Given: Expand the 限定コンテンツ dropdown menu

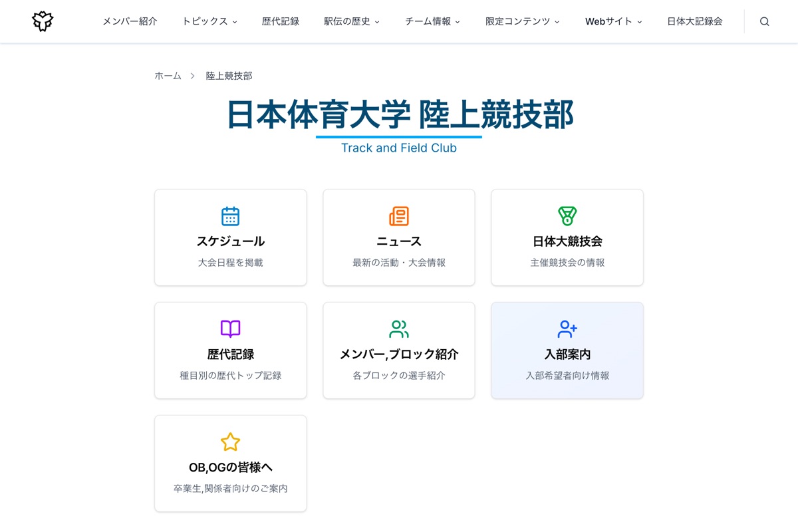Looking at the screenshot, I should 522,21.
